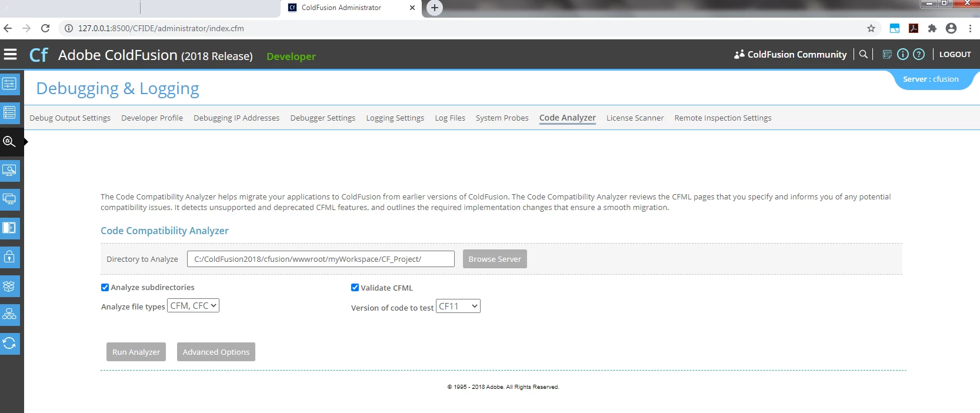Open Data & Services sidebar list icon

tap(9, 113)
